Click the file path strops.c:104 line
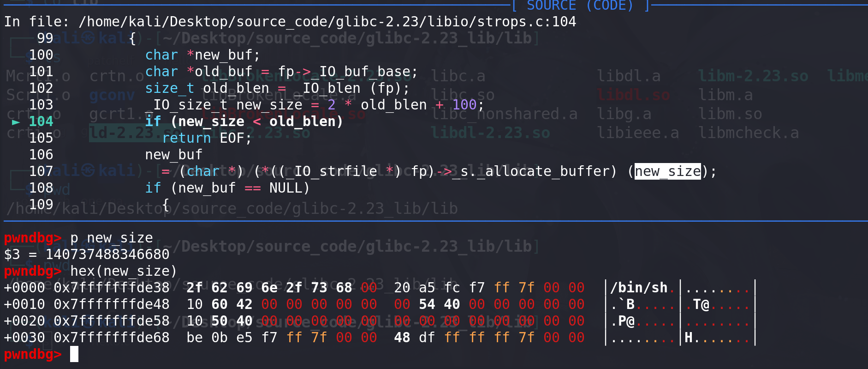 [290, 22]
